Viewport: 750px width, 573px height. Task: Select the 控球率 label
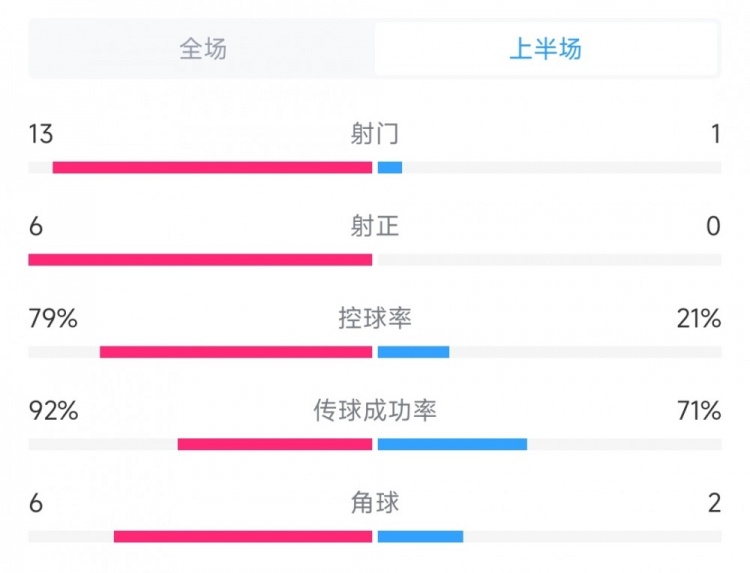coord(375,319)
